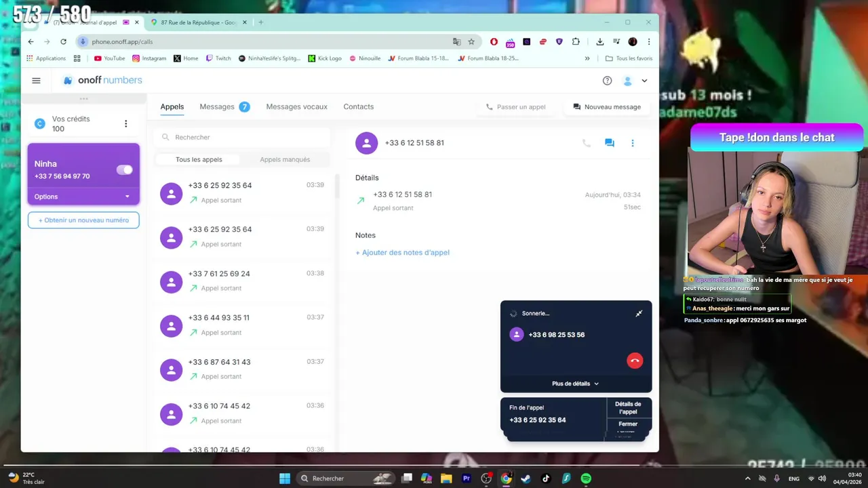Hang up the ringing call red button

(x=635, y=361)
